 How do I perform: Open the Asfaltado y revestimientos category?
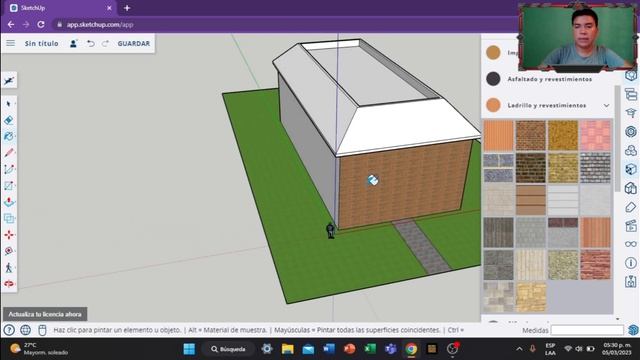pos(549,79)
